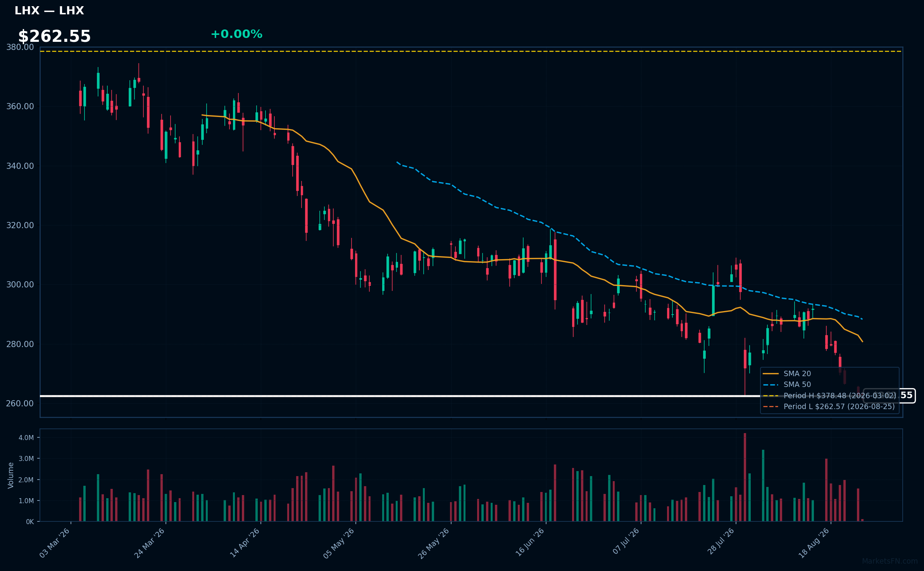Click the 300.00 price axis label

click(x=20, y=285)
